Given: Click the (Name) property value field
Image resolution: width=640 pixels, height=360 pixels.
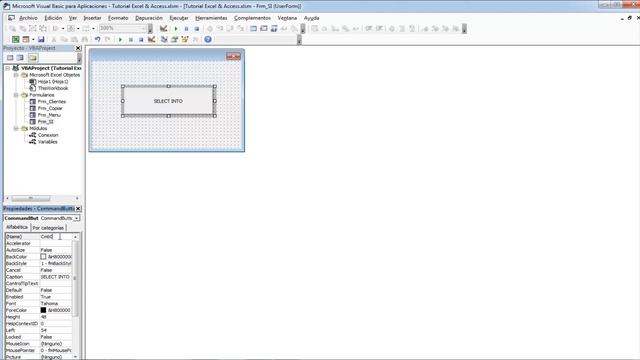Looking at the screenshot, I should tap(56, 237).
